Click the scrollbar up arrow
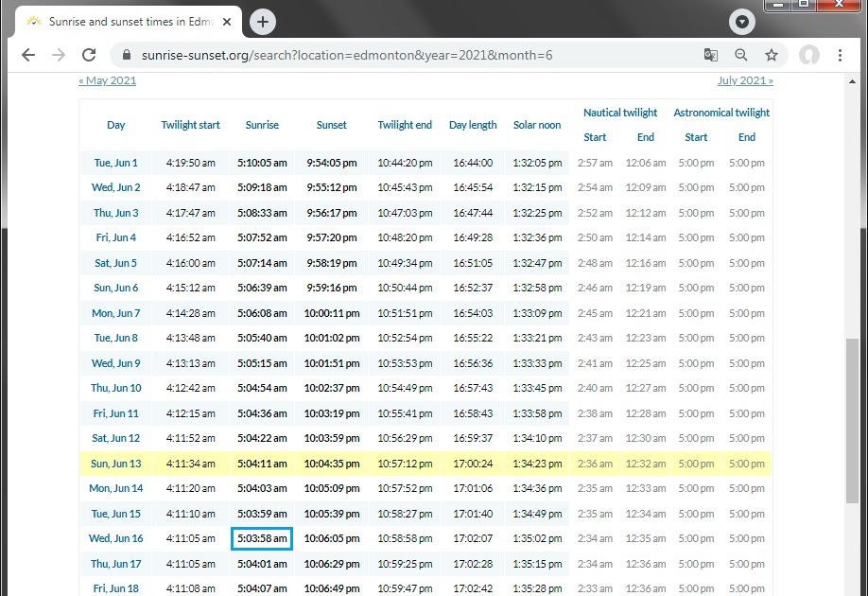The width and height of the screenshot is (868, 596). (x=852, y=81)
